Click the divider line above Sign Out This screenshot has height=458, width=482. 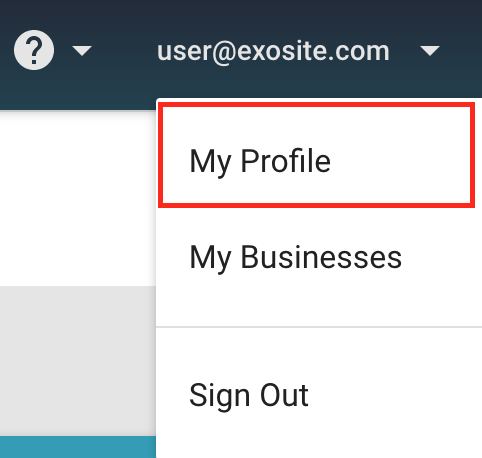319,327
